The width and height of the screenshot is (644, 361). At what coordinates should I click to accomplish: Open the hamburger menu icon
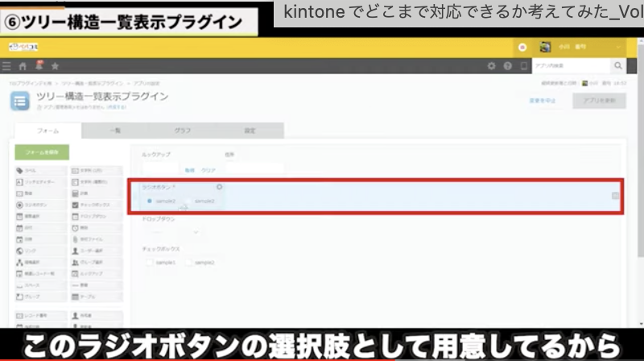7,66
